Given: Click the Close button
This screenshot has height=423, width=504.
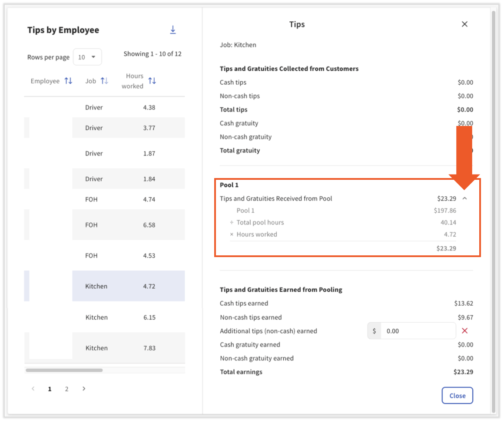Looking at the screenshot, I should [x=457, y=396].
